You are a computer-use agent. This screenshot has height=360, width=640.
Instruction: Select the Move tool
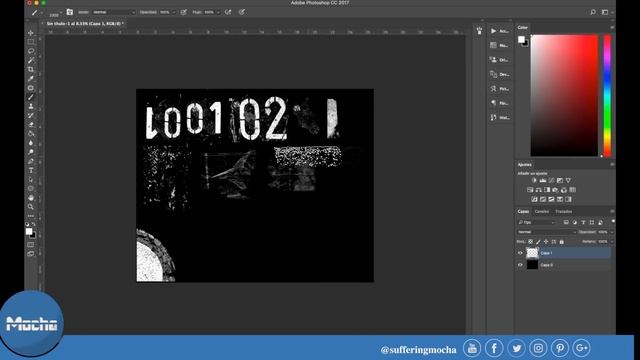(31, 33)
